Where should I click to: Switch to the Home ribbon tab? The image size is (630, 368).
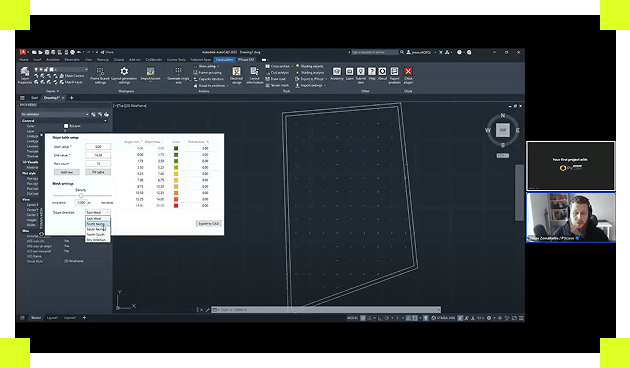(24, 59)
